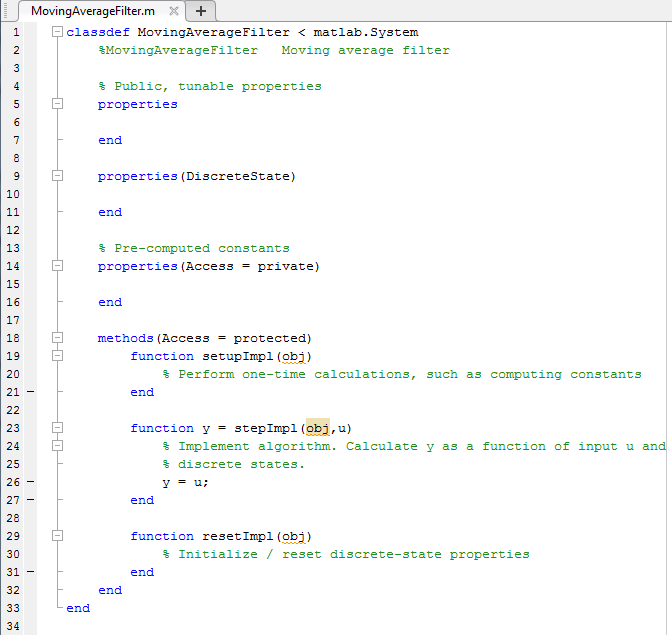The height and width of the screenshot is (635, 672).
Task: Collapse the properties(DiscreteState) block
Action: point(57,176)
